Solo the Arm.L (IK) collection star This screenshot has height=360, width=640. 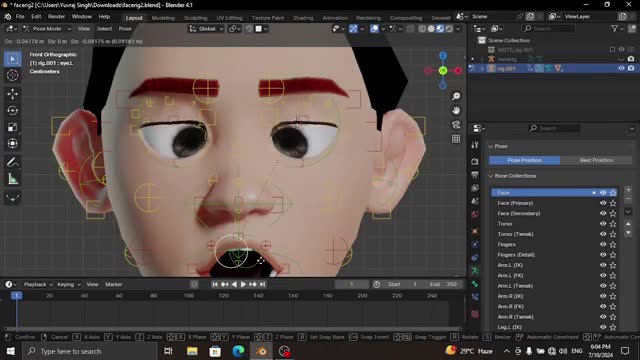click(613, 265)
